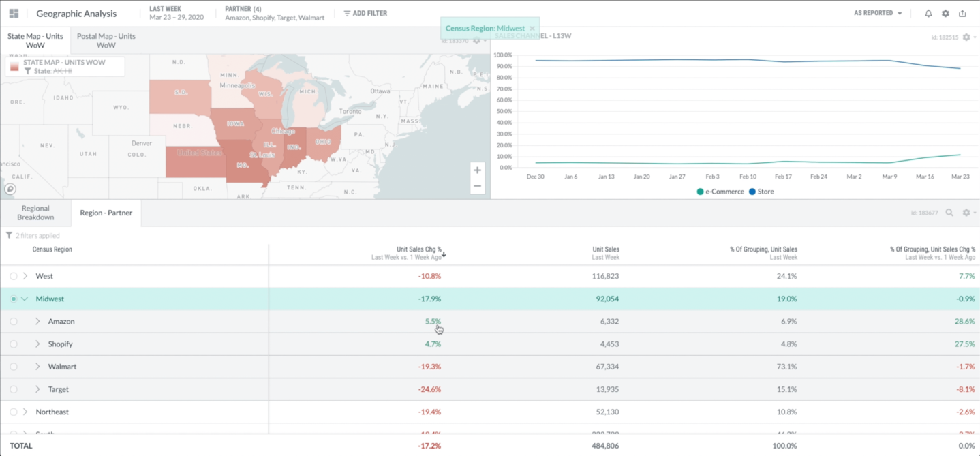980x456 pixels.
Task: Click Iowa state on the map
Action: (x=235, y=124)
